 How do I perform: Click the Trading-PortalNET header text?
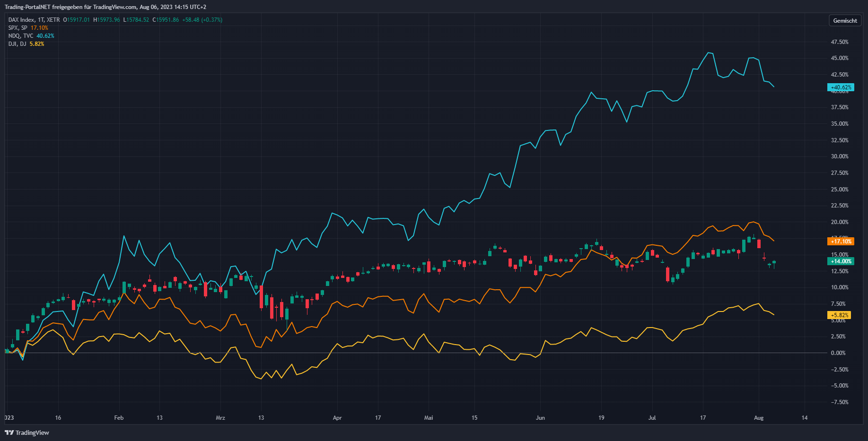105,7
